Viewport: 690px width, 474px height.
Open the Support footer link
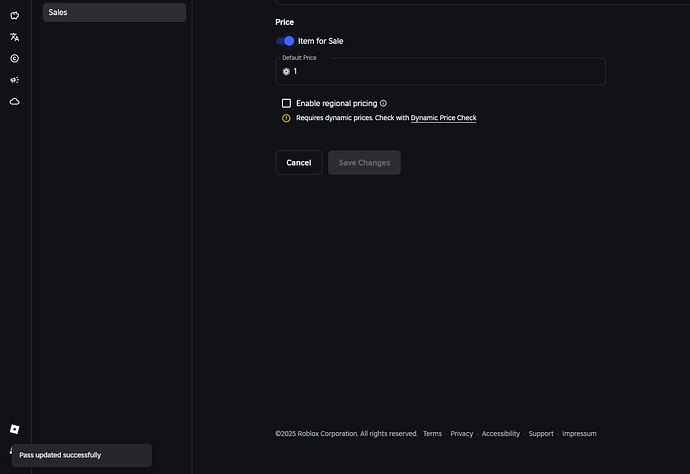pos(540,434)
